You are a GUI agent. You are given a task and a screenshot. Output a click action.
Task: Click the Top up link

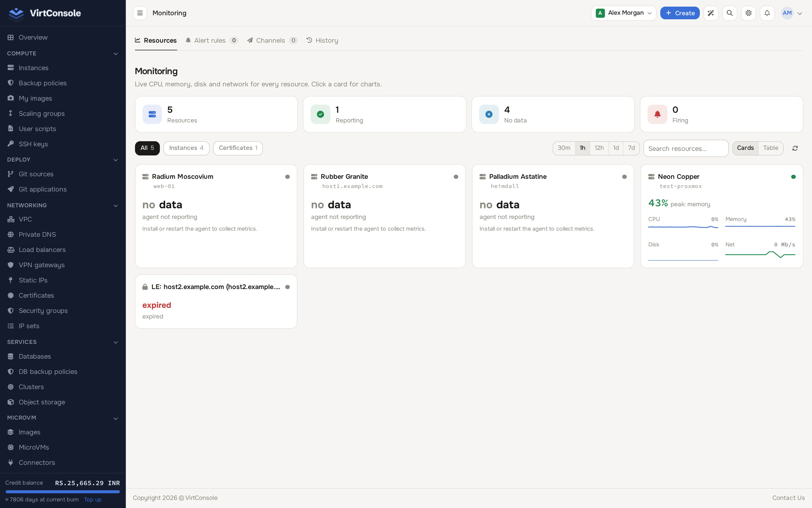93,500
